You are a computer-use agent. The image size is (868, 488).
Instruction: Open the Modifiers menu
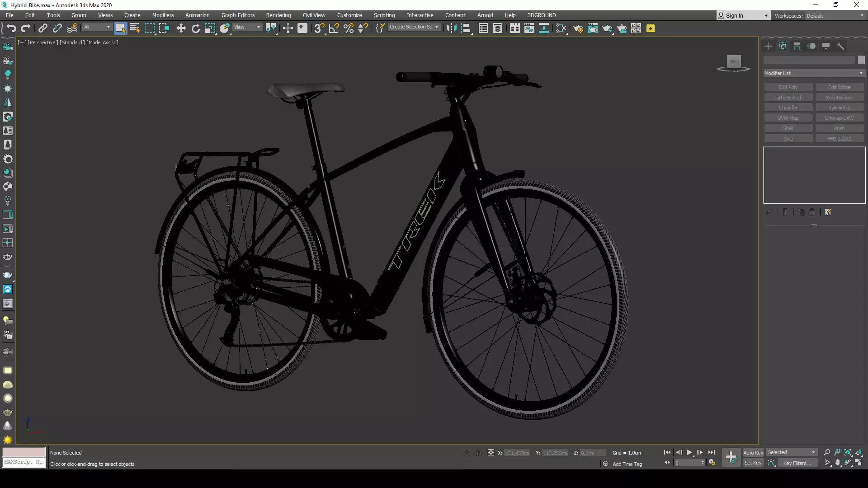pyautogui.click(x=163, y=15)
